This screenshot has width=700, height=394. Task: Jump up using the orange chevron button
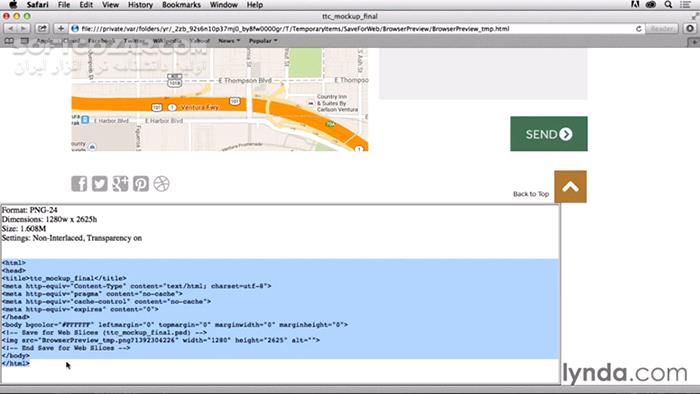coord(570,187)
